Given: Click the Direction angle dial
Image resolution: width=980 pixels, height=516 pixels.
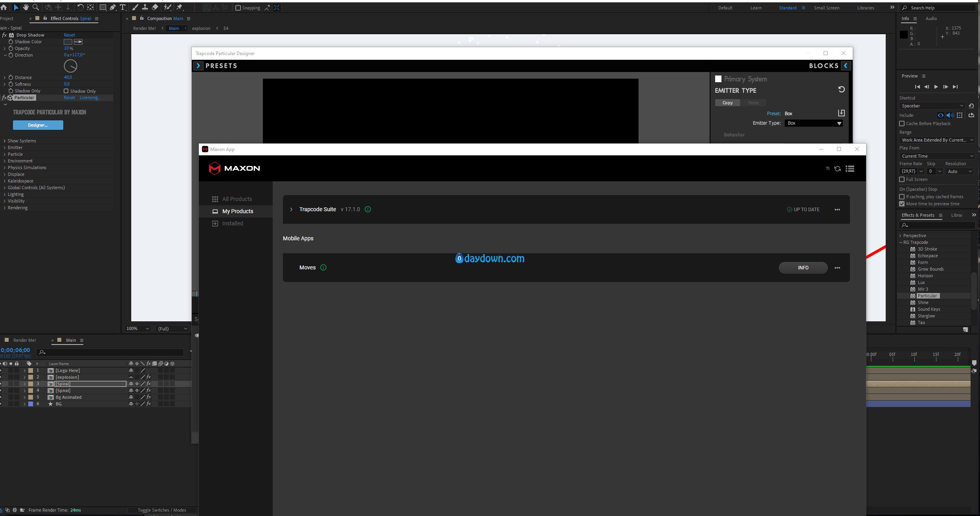Looking at the screenshot, I should pos(70,66).
